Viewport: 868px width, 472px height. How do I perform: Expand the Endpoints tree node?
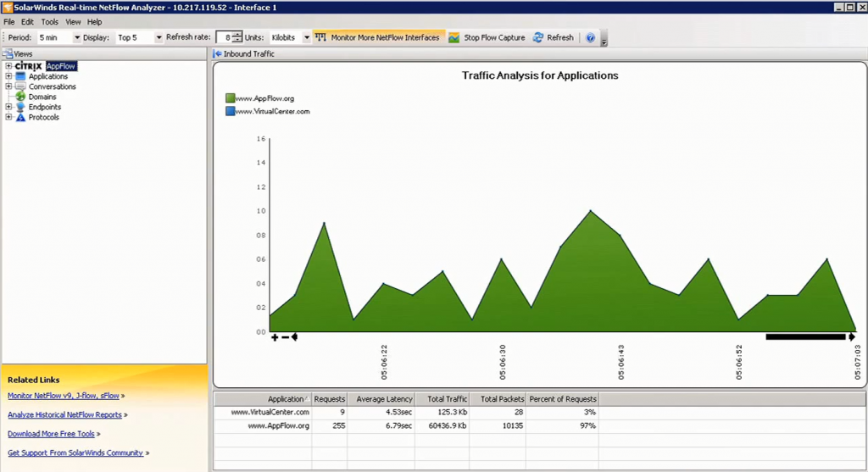(8, 107)
